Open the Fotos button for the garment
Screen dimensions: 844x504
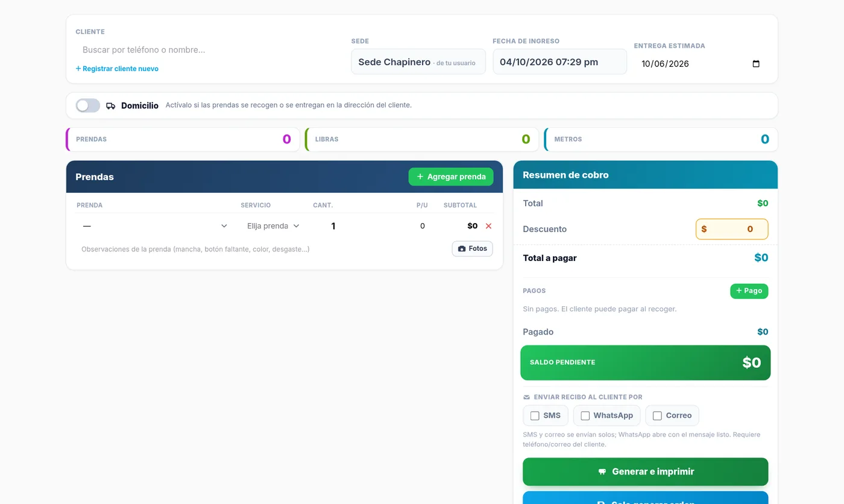click(x=472, y=248)
